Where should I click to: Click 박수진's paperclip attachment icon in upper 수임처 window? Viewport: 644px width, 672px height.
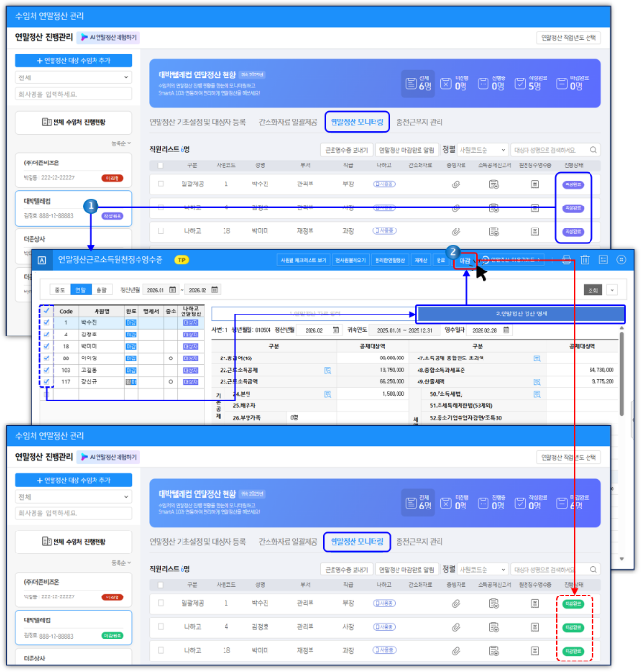pos(456,184)
